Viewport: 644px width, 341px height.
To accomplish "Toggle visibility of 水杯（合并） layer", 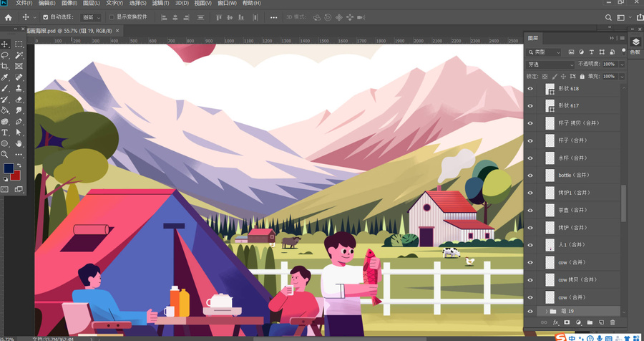I will [x=530, y=158].
